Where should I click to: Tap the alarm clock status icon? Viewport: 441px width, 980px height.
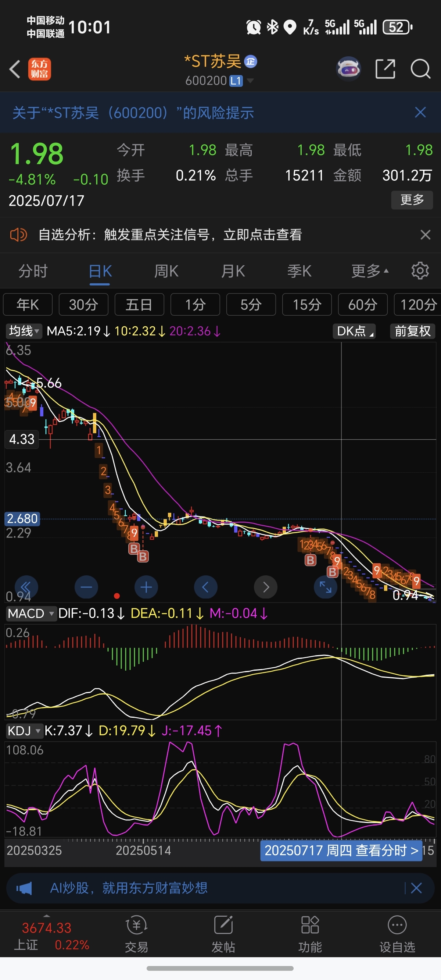pos(254,27)
